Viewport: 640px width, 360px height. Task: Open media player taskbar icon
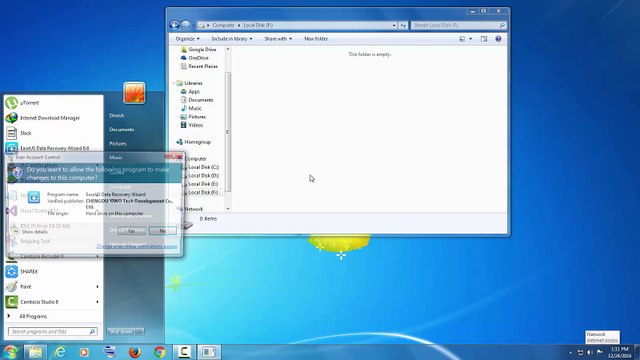(84, 352)
